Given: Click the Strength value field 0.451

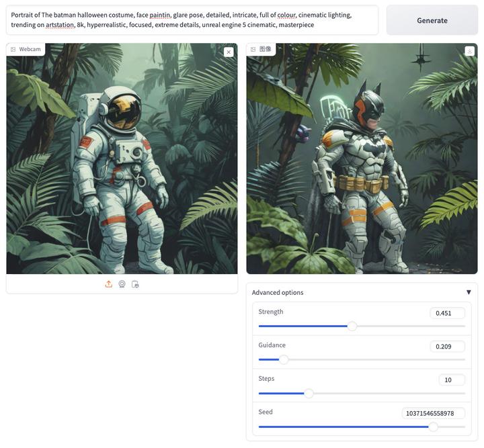Looking at the screenshot, I should tap(447, 313).
